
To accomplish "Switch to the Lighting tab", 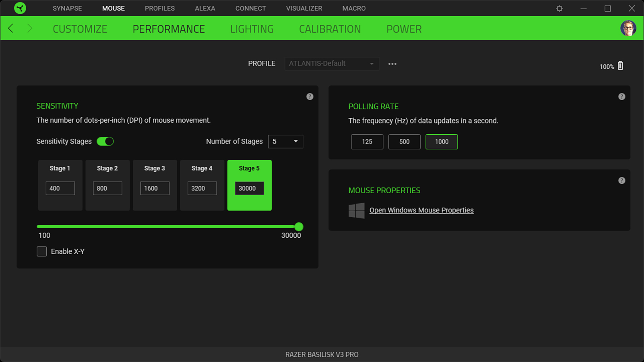I will (252, 29).
